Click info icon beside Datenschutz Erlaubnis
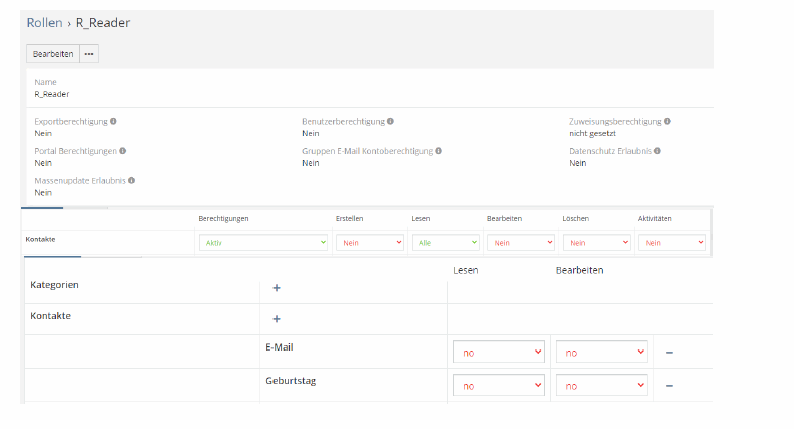 pyautogui.click(x=658, y=151)
